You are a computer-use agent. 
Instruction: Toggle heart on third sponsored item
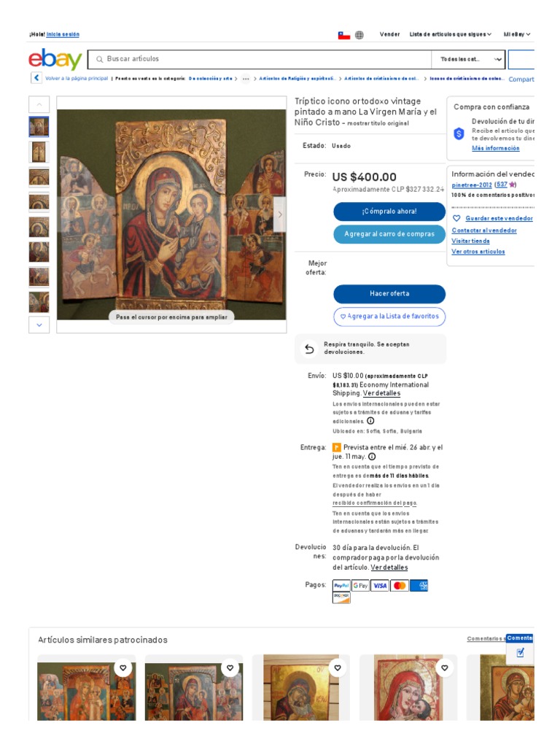[x=338, y=668]
